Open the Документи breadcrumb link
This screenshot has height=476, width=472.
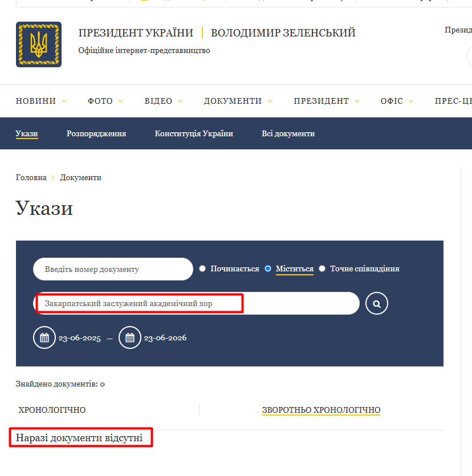coord(80,178)
